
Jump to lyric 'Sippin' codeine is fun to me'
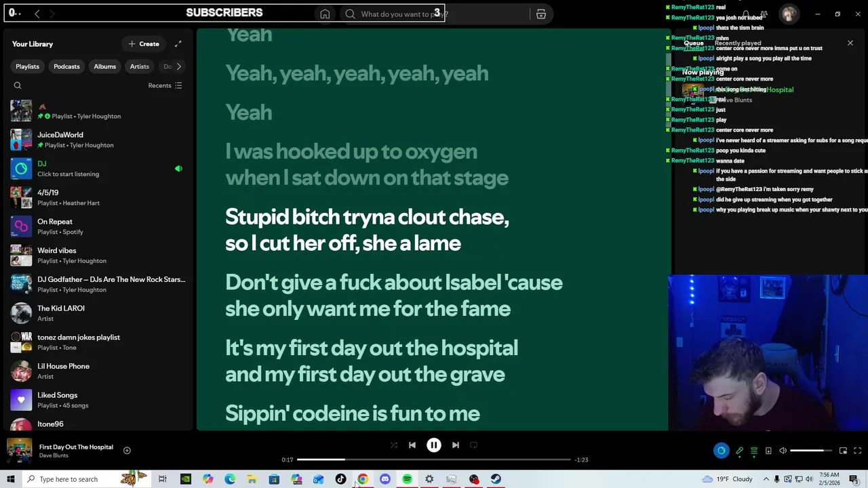[353, 413]
